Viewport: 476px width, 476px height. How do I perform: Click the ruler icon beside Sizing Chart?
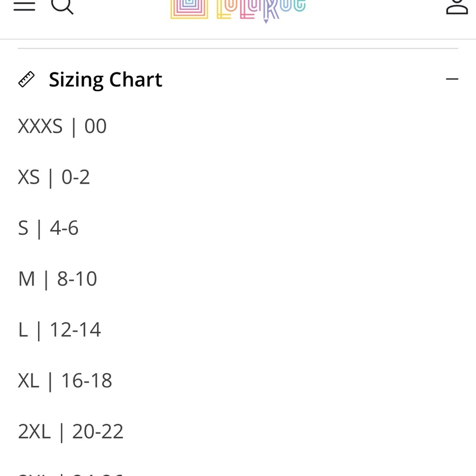[x=26, y=79]
